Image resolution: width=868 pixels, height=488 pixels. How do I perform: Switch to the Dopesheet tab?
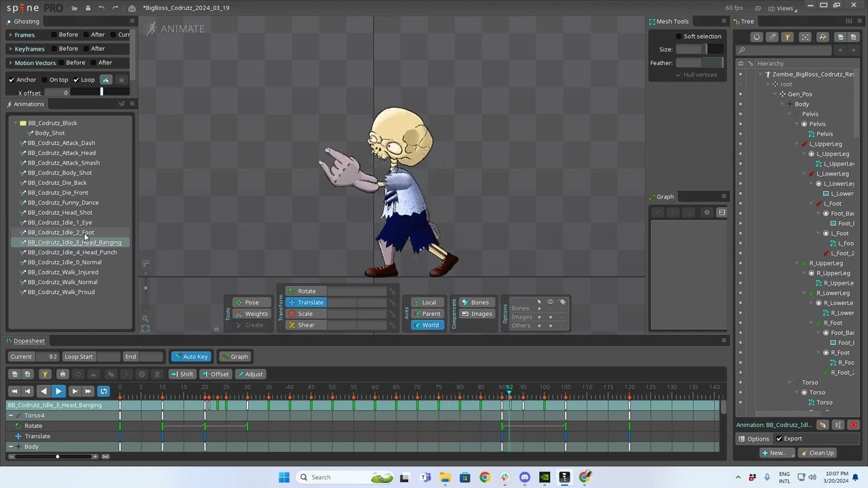[x=27, y=340]
